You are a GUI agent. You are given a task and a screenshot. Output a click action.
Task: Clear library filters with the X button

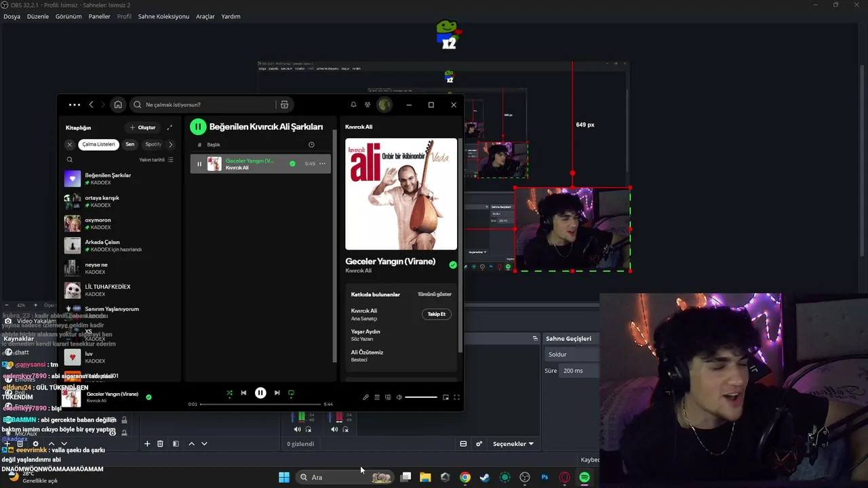coord(69,144)
